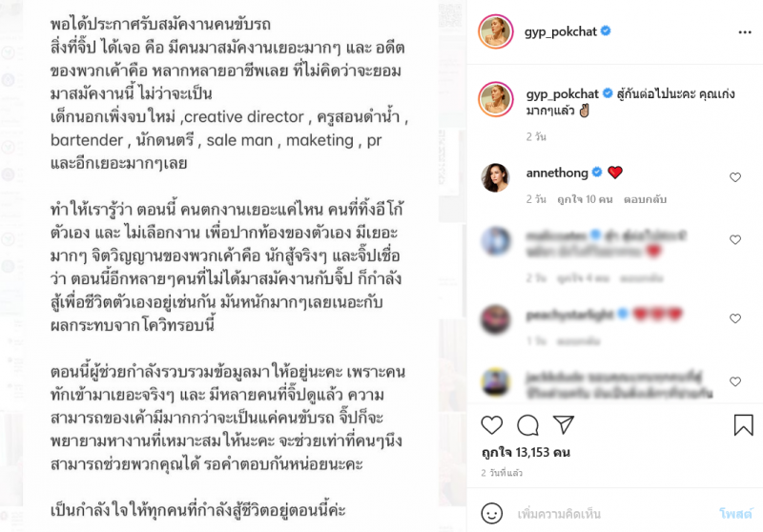Share post via paper plane icon
Viewport: 763px width, 532px height.
[564, 424]
